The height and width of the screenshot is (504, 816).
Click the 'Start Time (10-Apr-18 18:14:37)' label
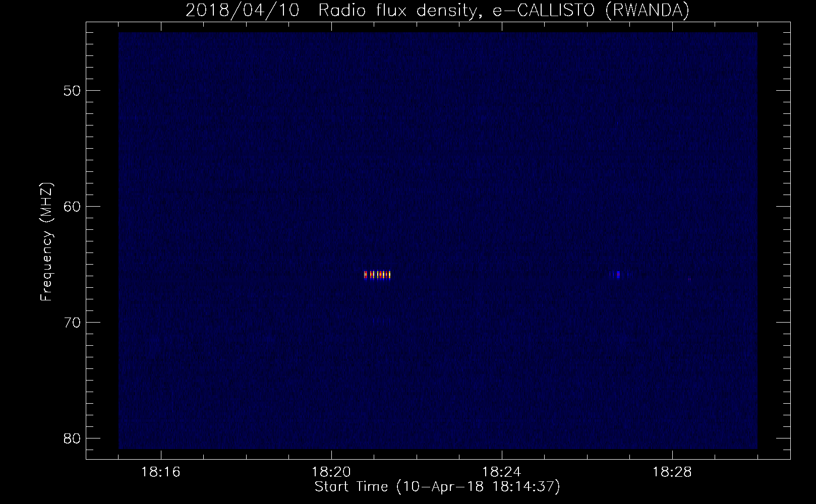click(x=437, y=487)
